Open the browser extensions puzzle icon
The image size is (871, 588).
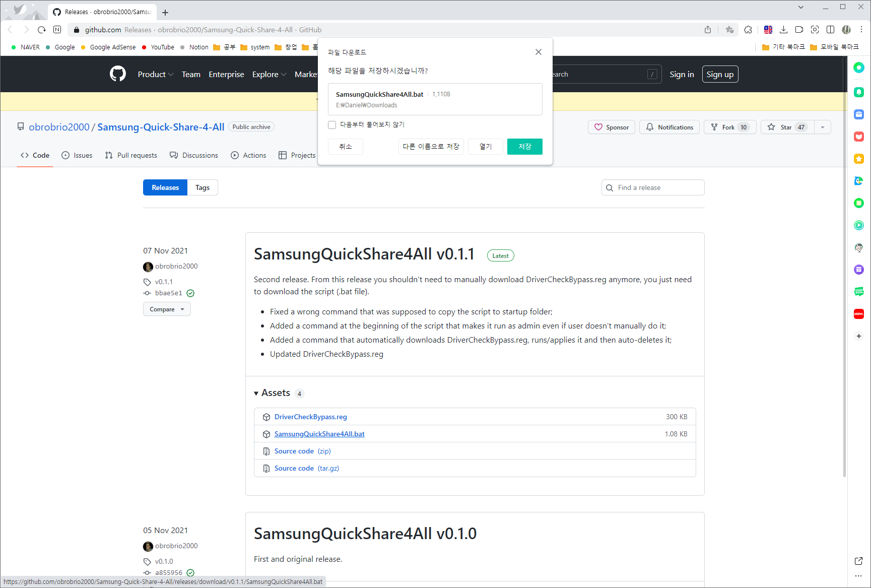748,30
